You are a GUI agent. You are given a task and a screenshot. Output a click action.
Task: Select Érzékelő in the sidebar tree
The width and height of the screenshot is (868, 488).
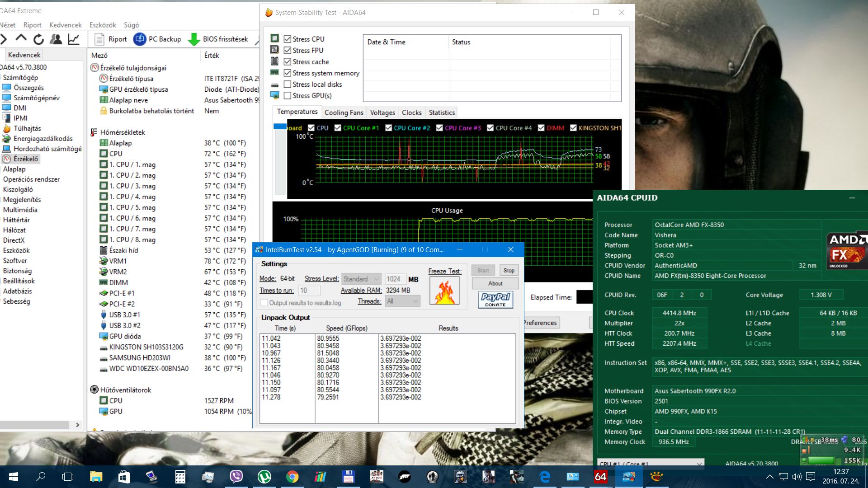(26, 159)
